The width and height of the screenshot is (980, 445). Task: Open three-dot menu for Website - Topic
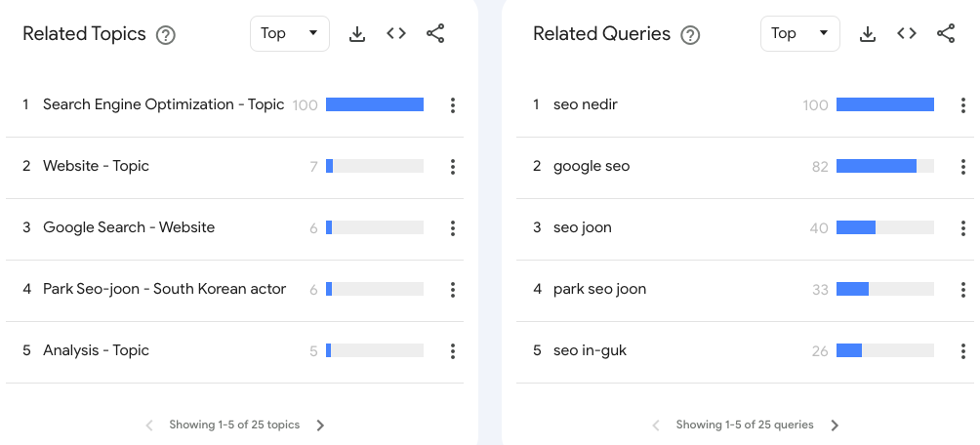tap(453, 167)
